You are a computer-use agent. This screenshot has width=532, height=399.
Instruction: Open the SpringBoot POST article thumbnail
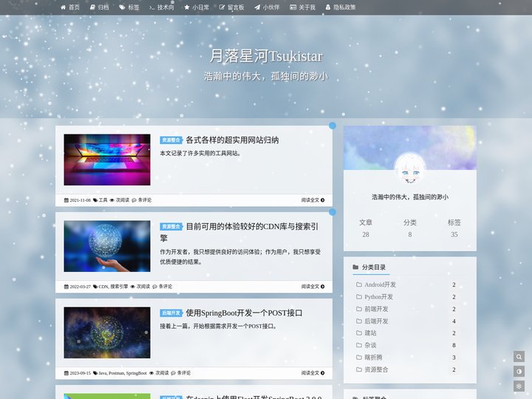(107, 332)
